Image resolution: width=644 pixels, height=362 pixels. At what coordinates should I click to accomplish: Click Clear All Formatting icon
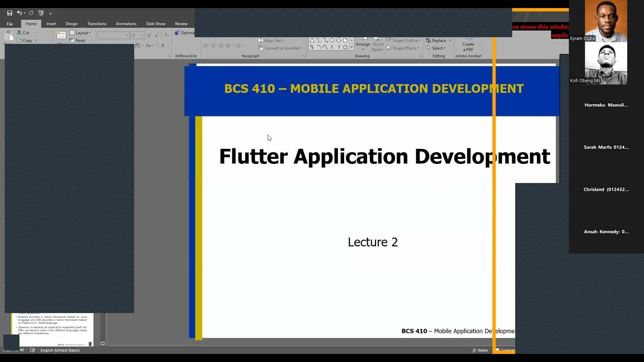click(x=166, y=35)
